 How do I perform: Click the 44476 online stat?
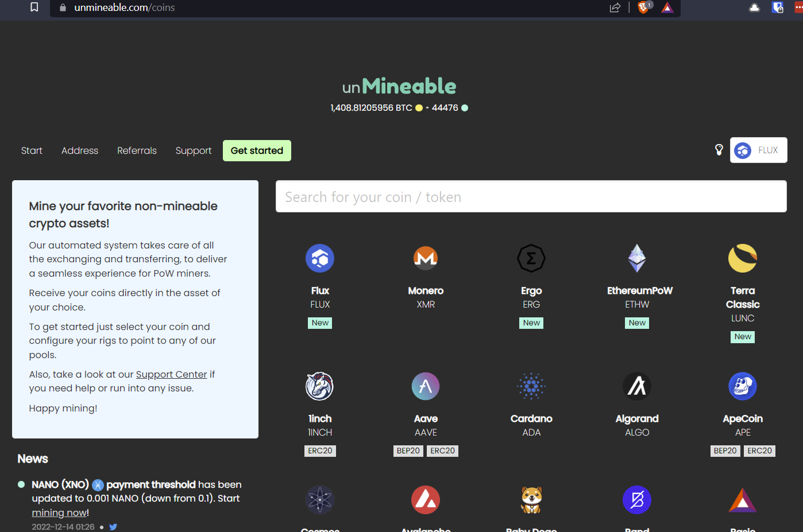pos(445,108)
